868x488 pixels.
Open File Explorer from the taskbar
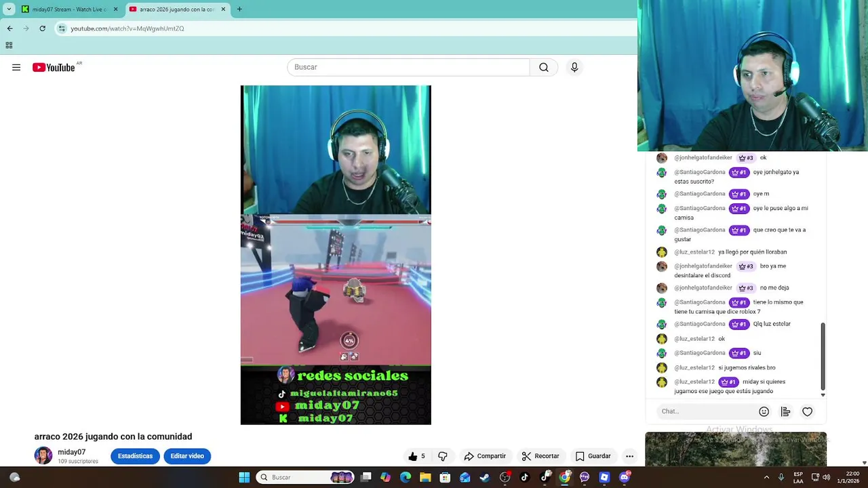pyautogui.click(x=425, y=477)
